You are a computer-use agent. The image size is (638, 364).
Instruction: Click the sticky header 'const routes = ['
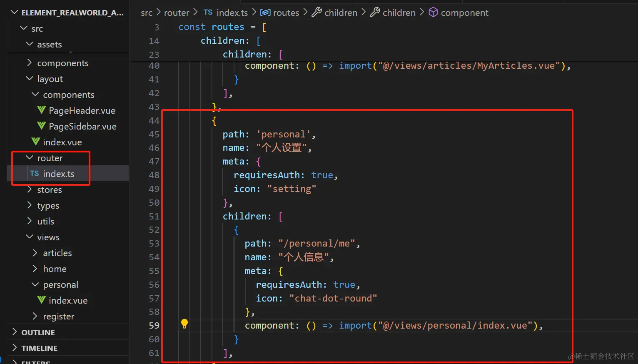[222, 27]
